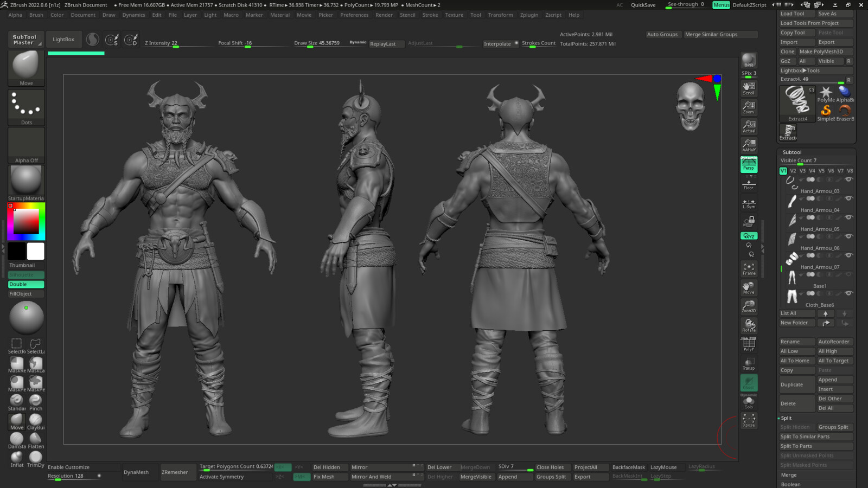
Task: Expand the Merge section
Action: coord(789,475)
